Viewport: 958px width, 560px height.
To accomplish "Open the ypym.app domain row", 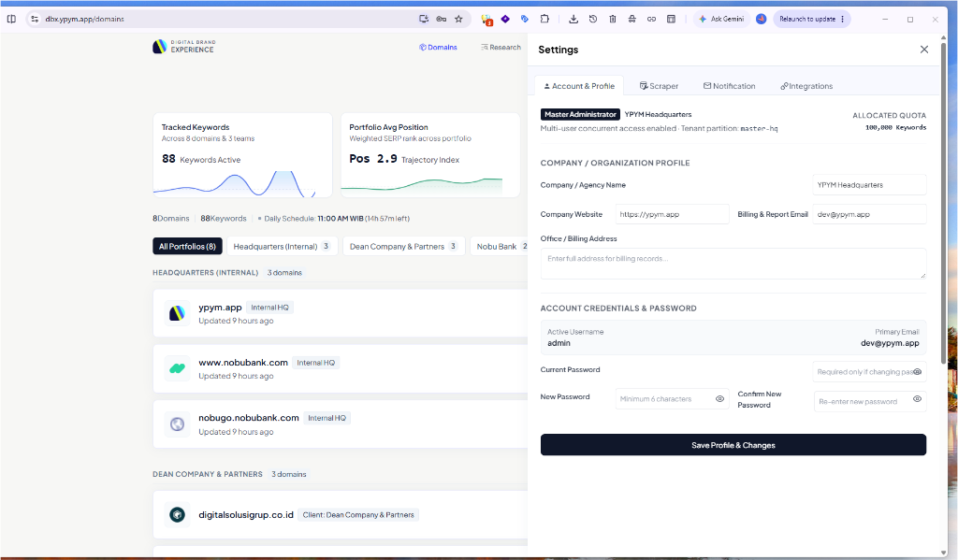I will pos(341,313).
